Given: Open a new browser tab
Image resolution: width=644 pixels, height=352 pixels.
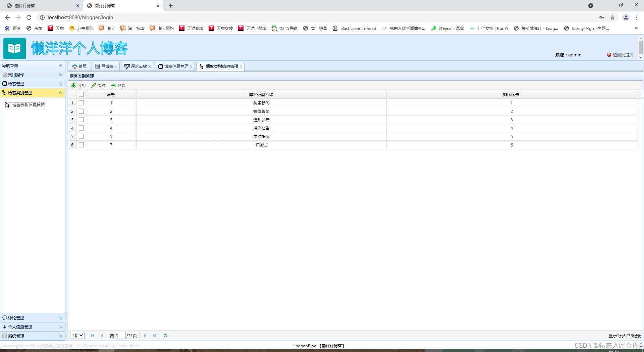Looking at the screenshot, I should pos(170,6).
